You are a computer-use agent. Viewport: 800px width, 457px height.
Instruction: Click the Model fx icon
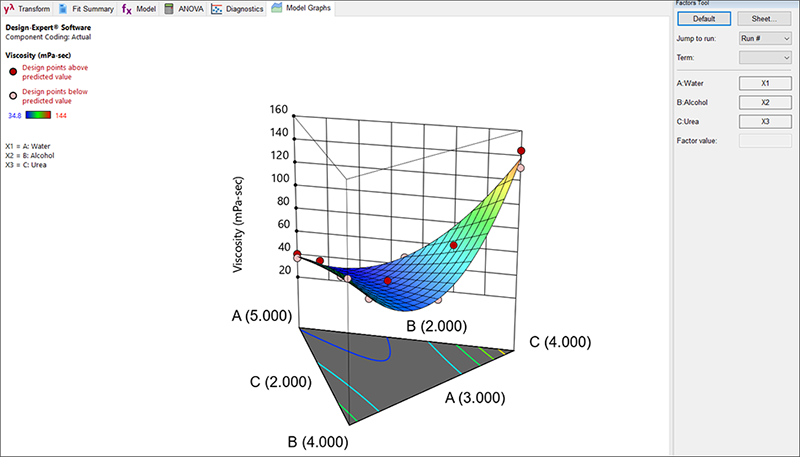coord(126,8)
